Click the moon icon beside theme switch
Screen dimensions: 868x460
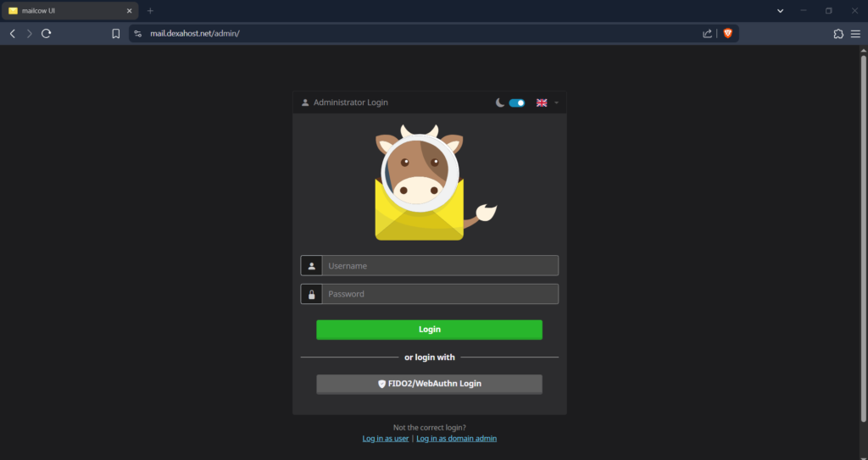click(500, 103)
